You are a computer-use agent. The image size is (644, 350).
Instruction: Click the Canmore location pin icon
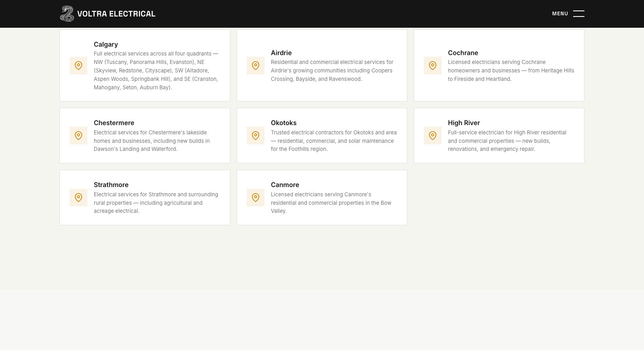256,198
